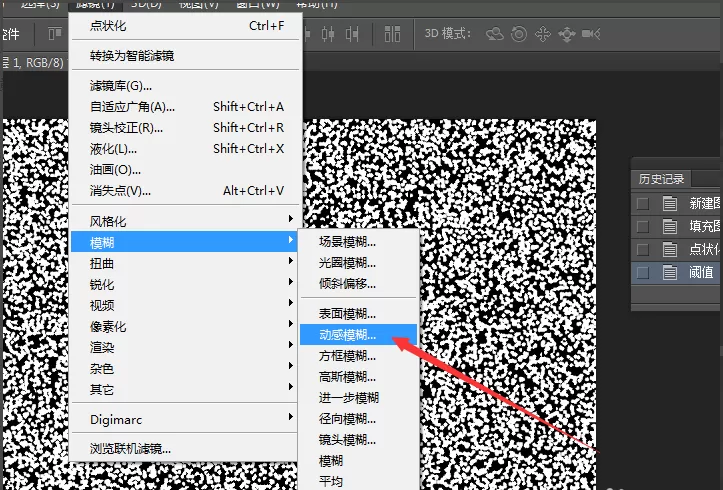Image resolution: width=723 pixels, height=490 pixels.
Task: Click the 3D camera zoom icon
Action: [x=591, y=34]
